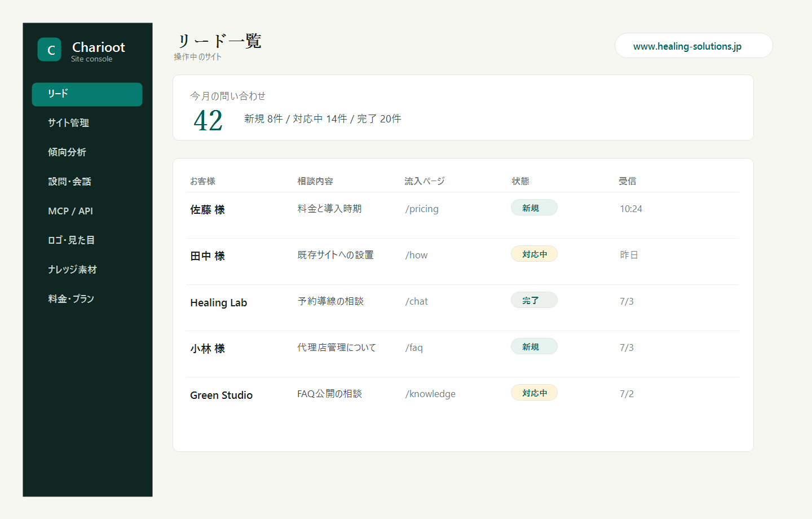Open the リード sidebar menu item
Image resolution: width=812 pixels, height=519 pixels.
pos(87,94)
